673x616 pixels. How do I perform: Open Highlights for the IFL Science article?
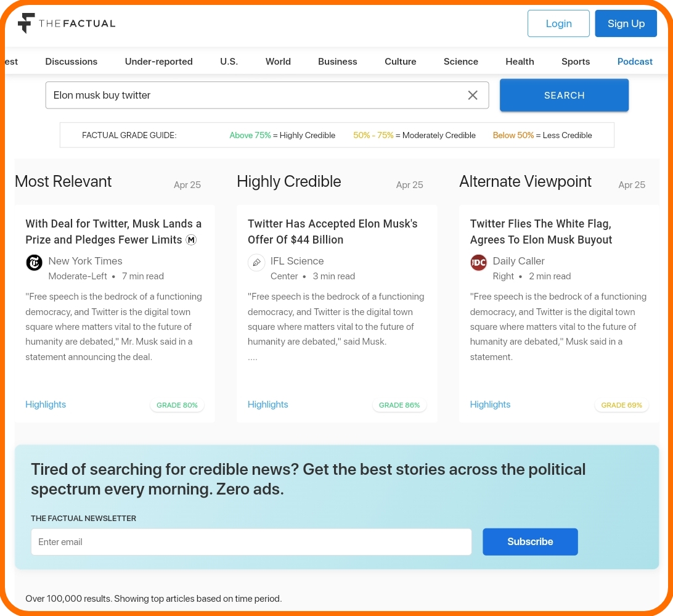click(x=268, y=405)
